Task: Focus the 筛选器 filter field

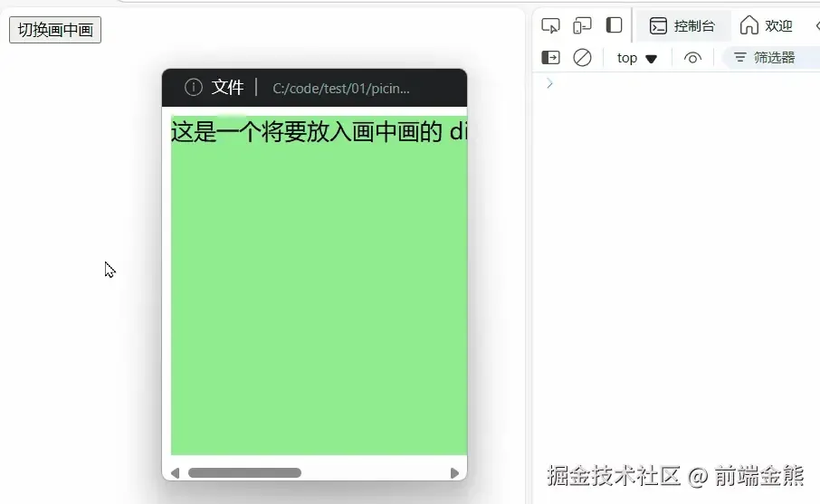Action: click(x=771, y=58)
